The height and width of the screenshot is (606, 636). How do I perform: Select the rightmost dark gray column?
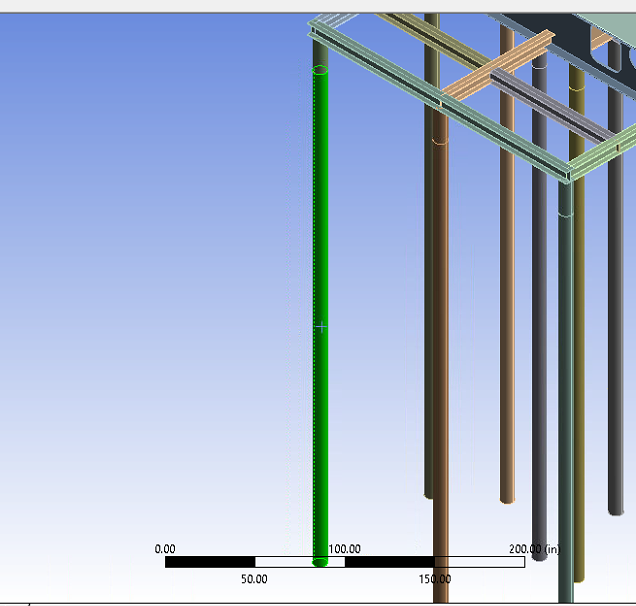[615, 304]
